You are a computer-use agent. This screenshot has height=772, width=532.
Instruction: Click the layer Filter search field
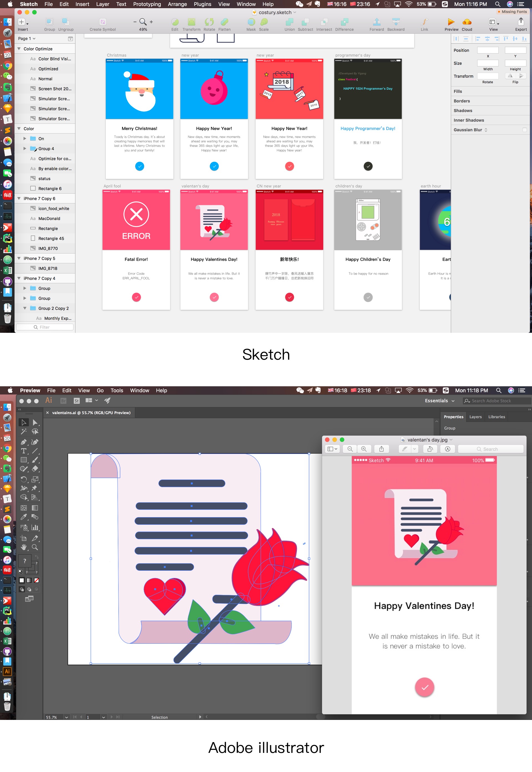(45, 327)
